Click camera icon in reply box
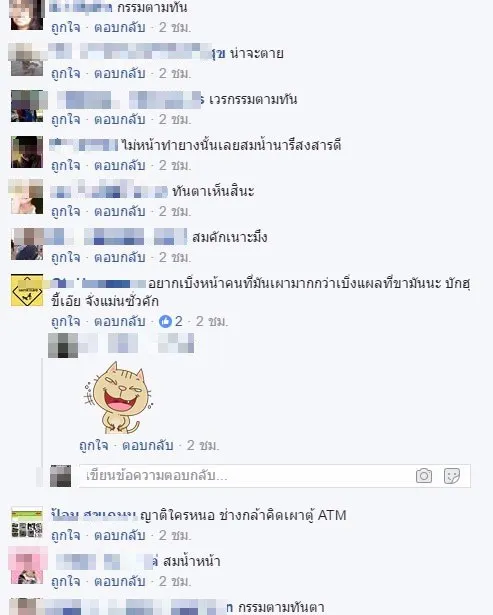493x615 pixels. [x=424, y=476]
